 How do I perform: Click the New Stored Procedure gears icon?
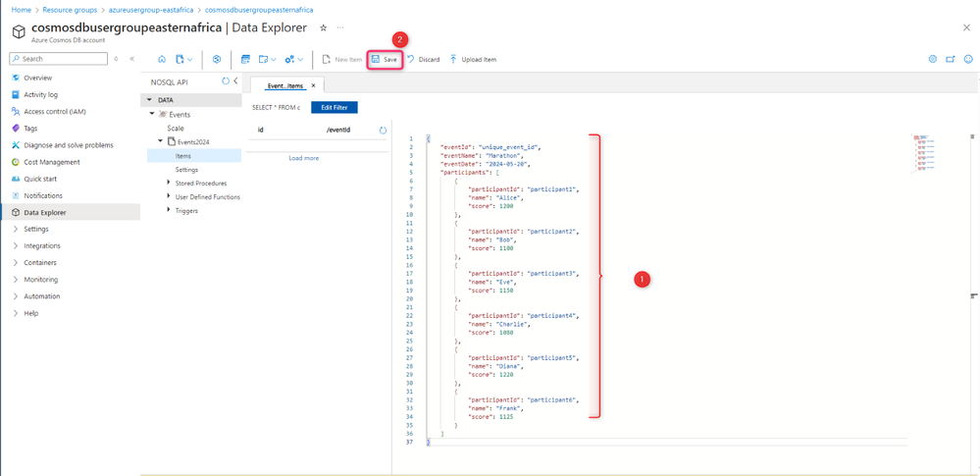pos(289,60)
